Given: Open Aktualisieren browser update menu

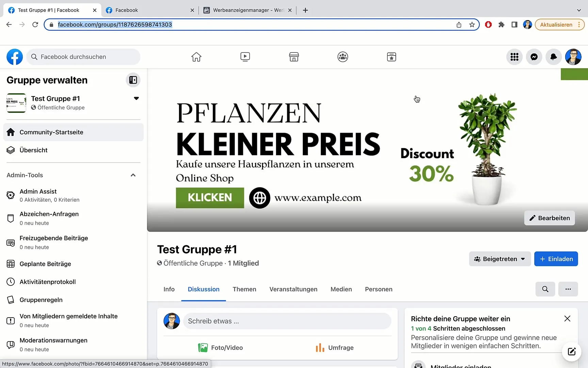Looking at the screenshot, I should (x=559, y=25).
